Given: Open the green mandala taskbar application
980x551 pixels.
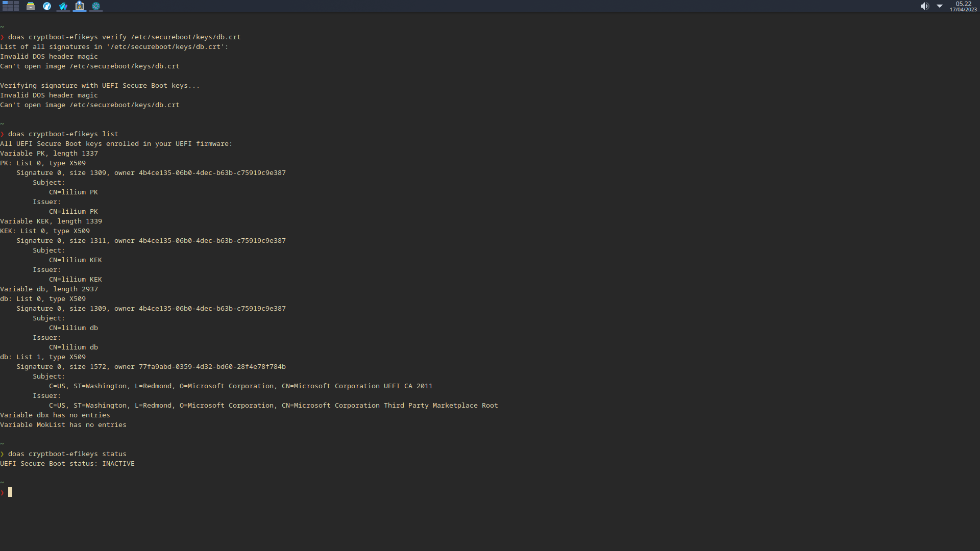Looking at the screenshot, I should pos(95,6).
